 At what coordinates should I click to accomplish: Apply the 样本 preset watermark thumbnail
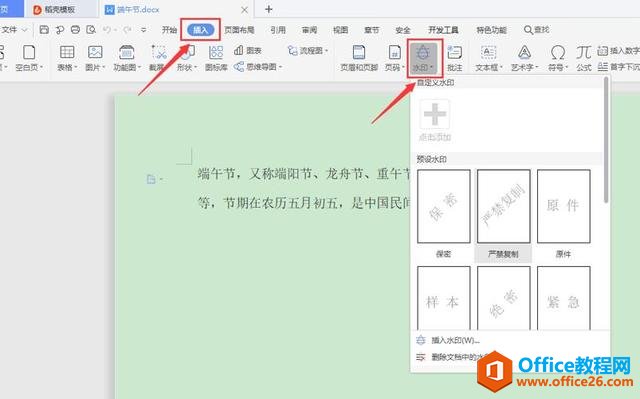(444, 298)
